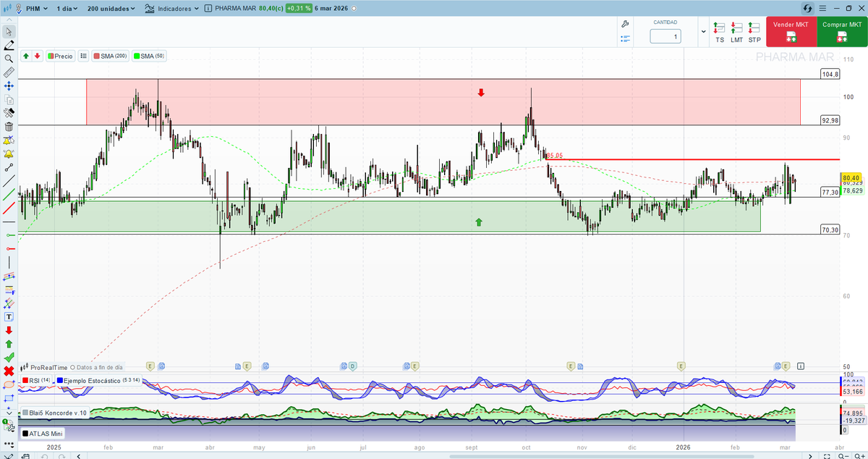Click Vender MKT sell button
The height and width of the screenshot is (459, 868).
(791, 32)
